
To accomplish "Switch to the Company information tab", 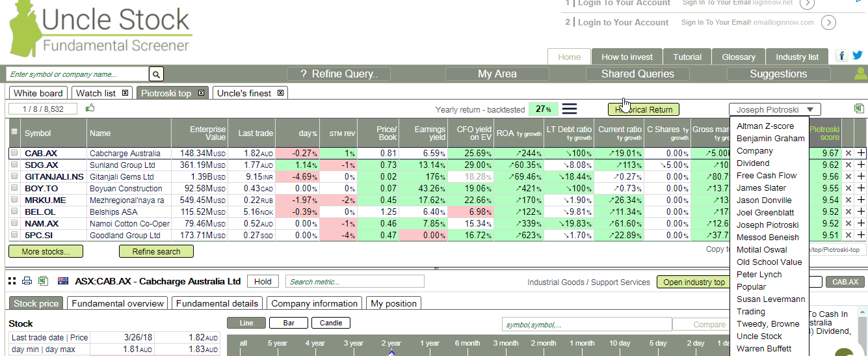I will pos(315,303).
